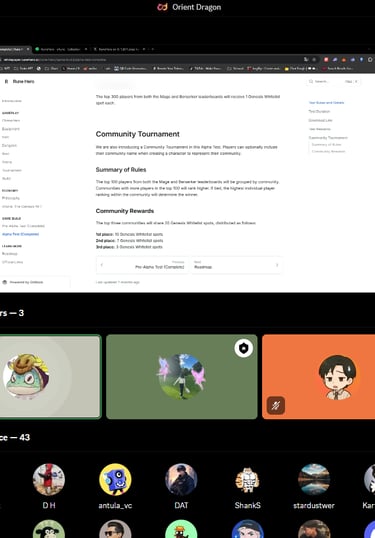Jump to Test Duration in page outline
375x538 pixels.
[x=319, y=111]
